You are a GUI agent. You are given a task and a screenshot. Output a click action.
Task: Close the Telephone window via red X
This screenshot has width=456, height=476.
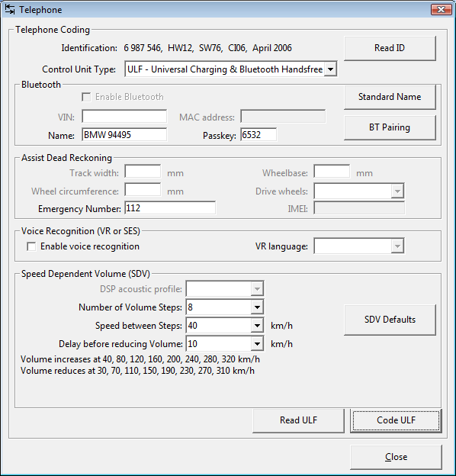pos(442,9)
